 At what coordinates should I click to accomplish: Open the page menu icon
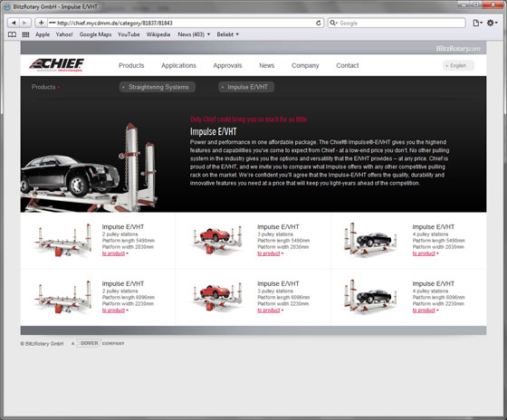pos(477,23)
